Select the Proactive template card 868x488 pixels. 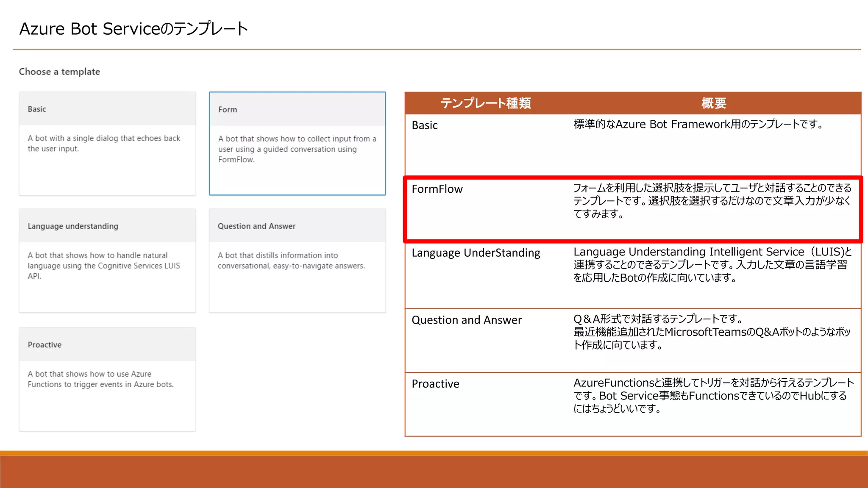tap(107, 379)
